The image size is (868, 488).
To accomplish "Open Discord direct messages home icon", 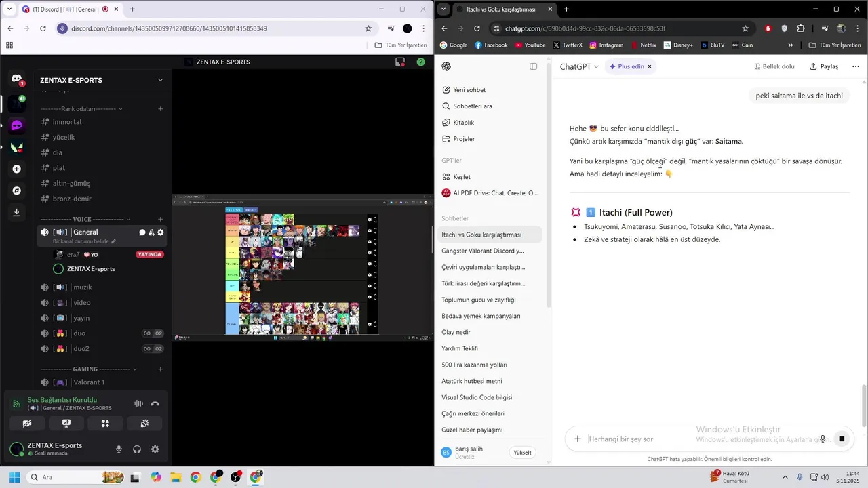I will (x=17, y=79).
